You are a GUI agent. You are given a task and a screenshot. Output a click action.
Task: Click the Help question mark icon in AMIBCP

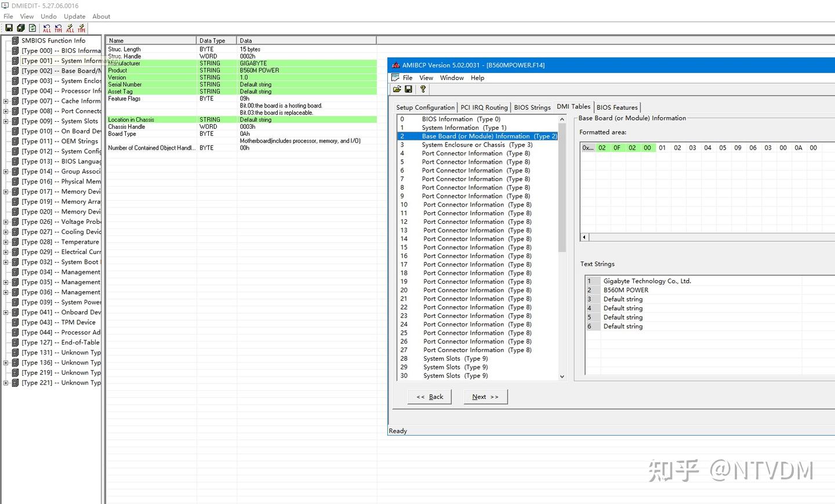[x=423, y=89]
